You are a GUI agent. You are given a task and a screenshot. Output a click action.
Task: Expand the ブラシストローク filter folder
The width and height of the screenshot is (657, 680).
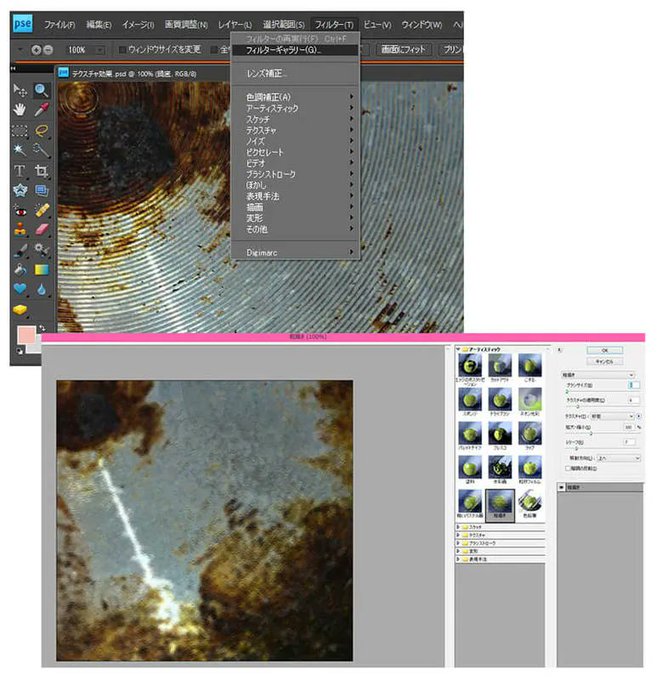coord(458,543)
